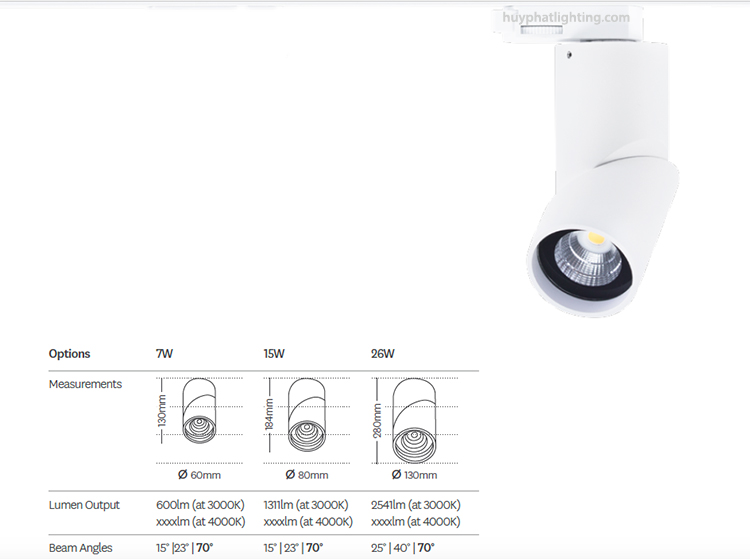Viewport: 750px width, 559px height.
Task: Select the "26W" column heading
Action: tap(383, 354)
